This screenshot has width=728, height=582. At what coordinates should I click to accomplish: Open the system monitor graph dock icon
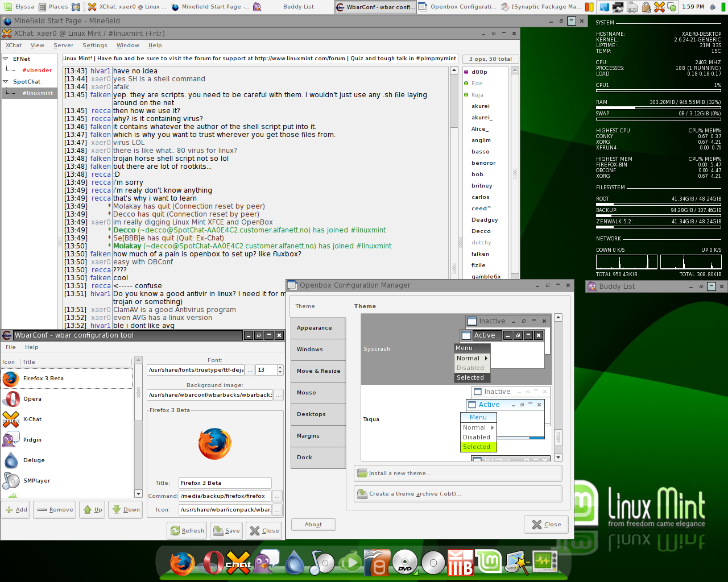(x=545, y=563)
